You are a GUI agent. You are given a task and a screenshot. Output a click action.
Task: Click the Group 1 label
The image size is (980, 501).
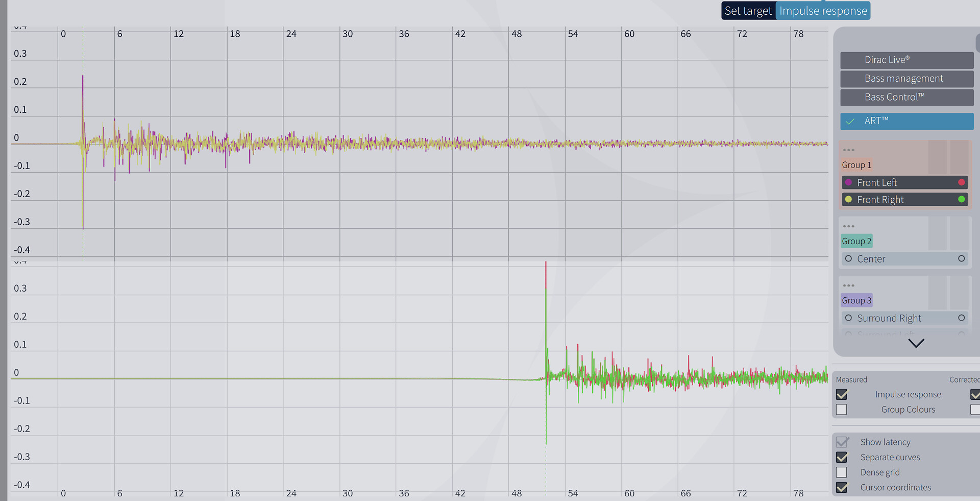pos(856,165)
